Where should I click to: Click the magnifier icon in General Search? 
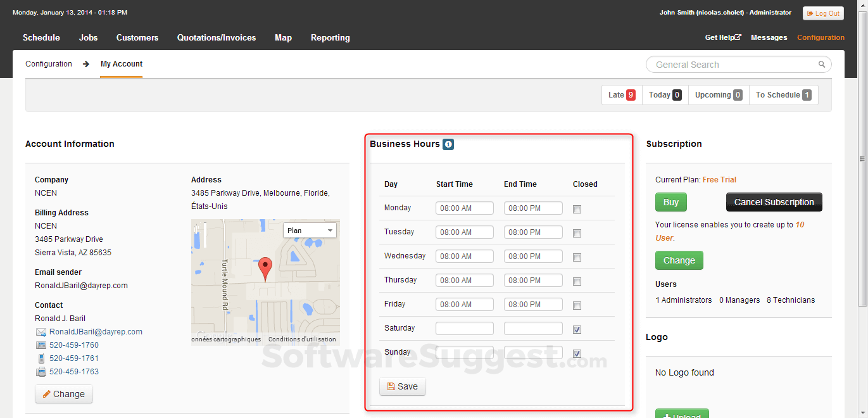pos(821,64)
